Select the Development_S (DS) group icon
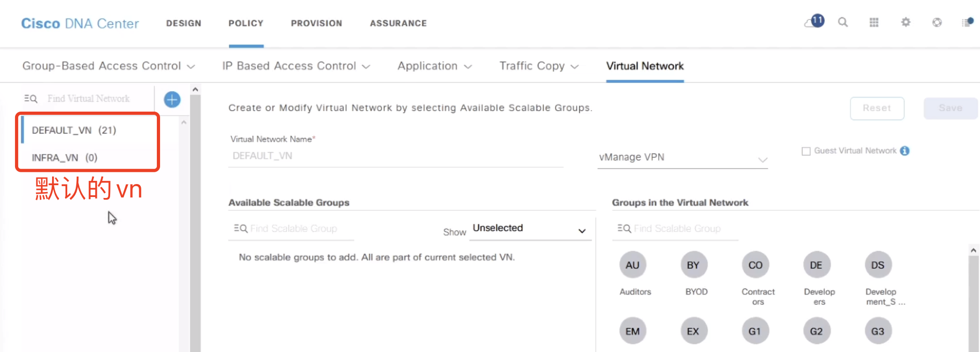Viewport: 980px width, 352px height. click(x=878, y=265)
